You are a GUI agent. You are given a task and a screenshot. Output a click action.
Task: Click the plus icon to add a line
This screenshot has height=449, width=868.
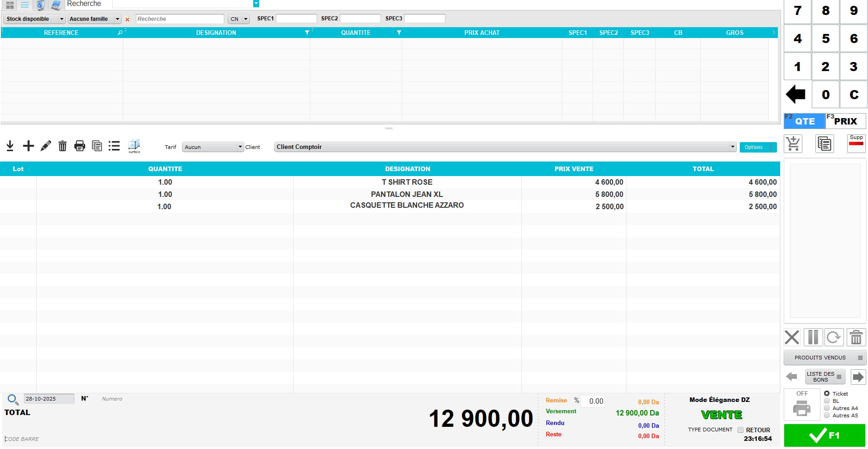[29, 146]
